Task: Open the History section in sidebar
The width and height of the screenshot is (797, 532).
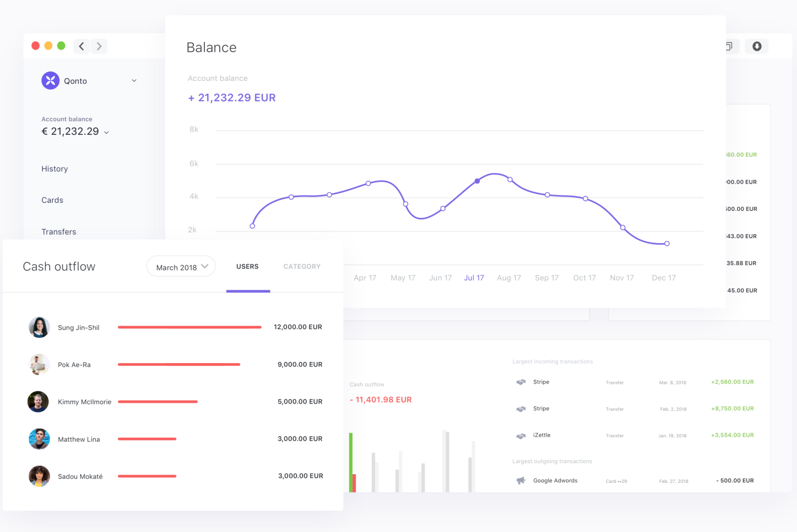Action: (x=55, y=169)
